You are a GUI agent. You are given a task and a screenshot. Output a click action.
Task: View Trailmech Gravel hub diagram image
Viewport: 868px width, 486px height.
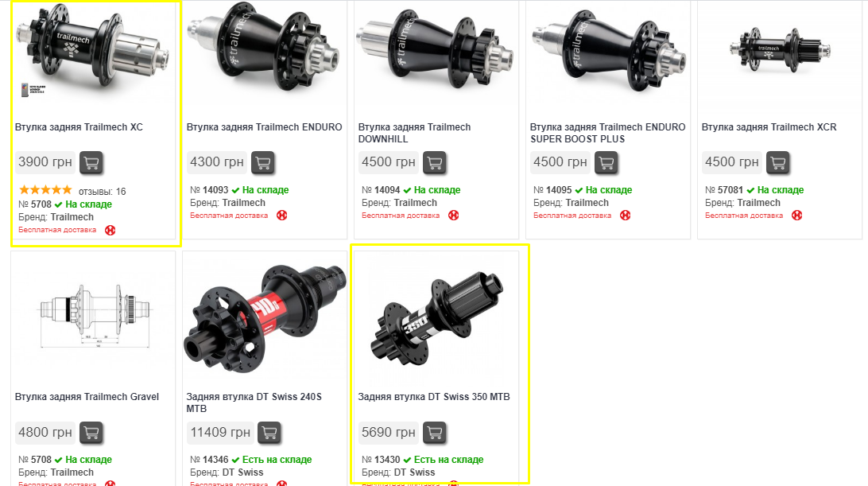pyautogui.click(x=94, y=314)
